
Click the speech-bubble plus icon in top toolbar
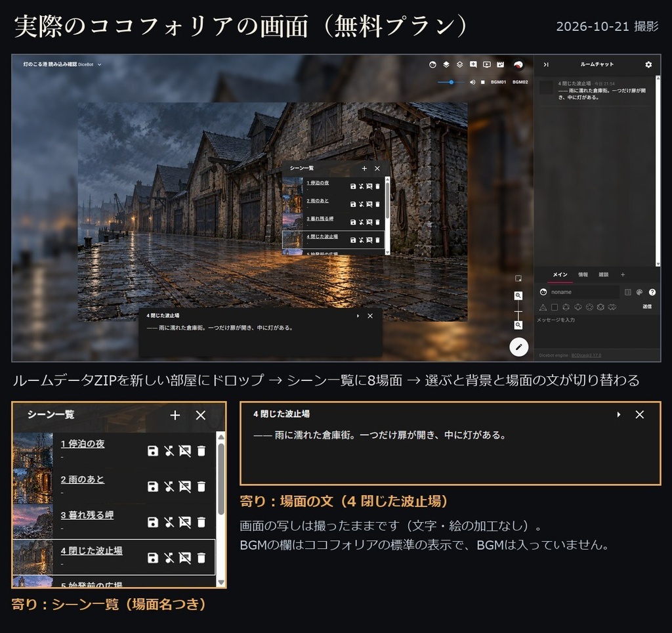point(473,65)
